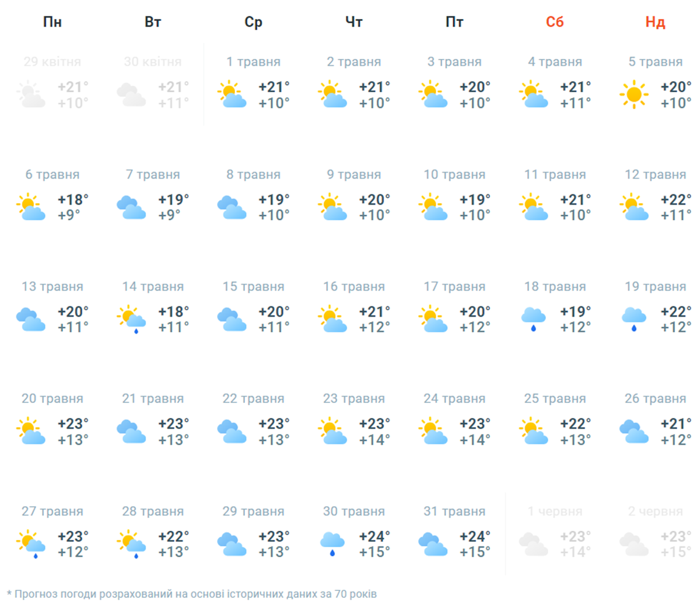Image resolution: width=700 pixels, height=613 pixels.
Task: Click the rain cloud icon for 30 травня
Action: coord(332,544)
